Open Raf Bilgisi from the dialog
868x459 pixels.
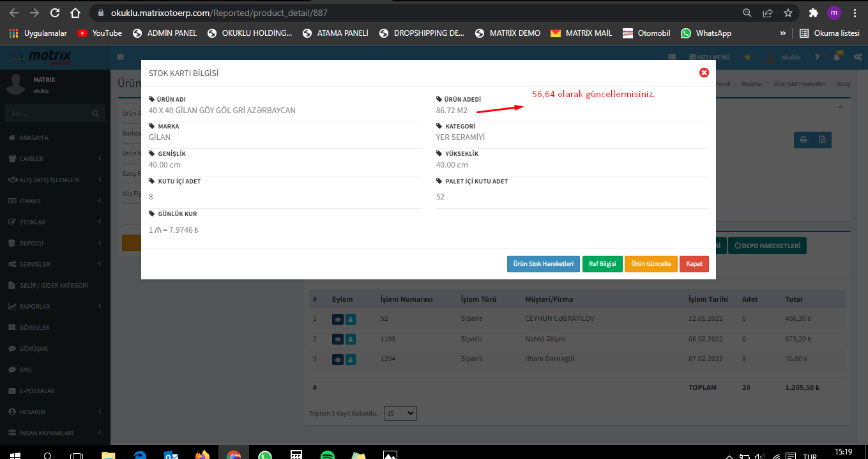(x=602, y=264)
